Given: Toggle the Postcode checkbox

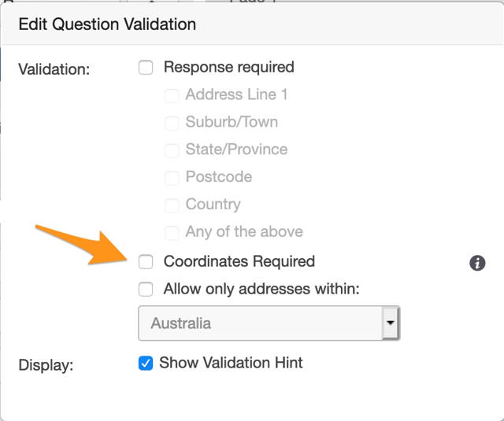Looking at the screenshot, I should (171, 178).
